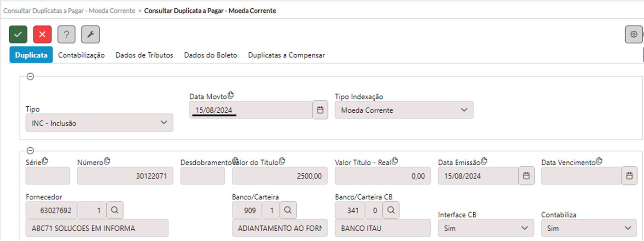This screenshot has width=644, height=241.
Task: Open the settings gear icon
Action: coord(633,34)
